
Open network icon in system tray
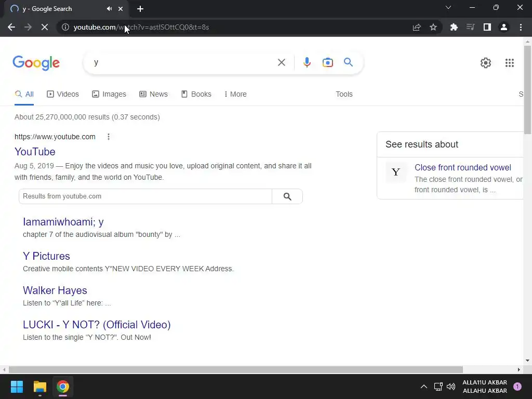438,387
